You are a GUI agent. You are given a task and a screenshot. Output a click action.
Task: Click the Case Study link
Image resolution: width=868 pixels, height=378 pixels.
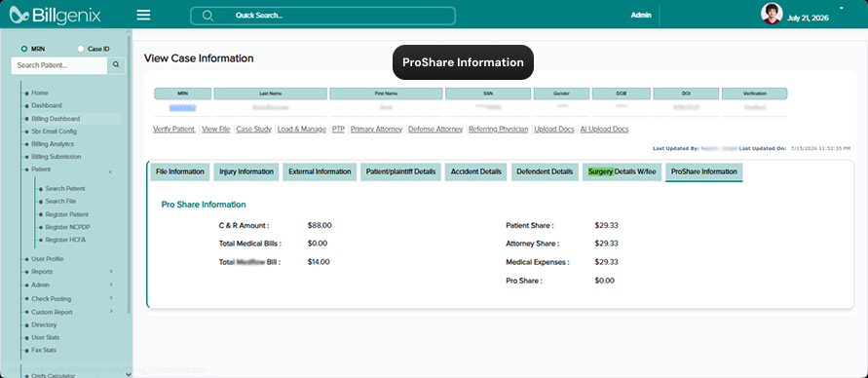pos(254,129)
